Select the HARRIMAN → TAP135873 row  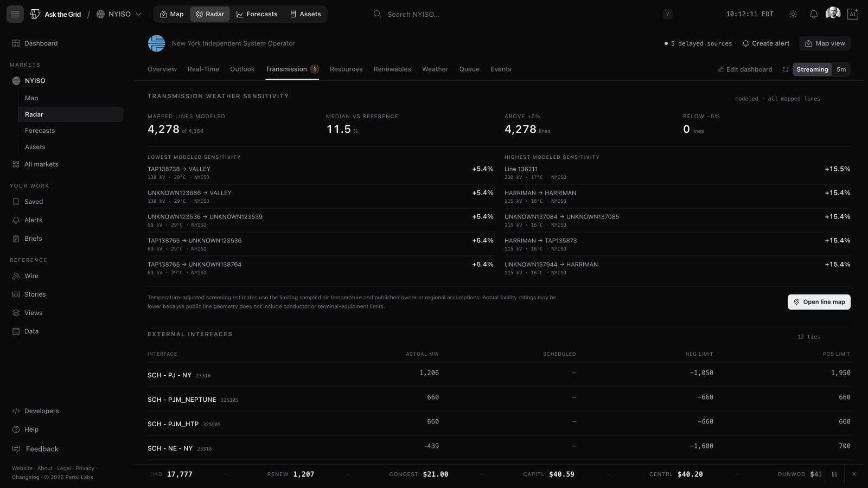coord(678,245)
